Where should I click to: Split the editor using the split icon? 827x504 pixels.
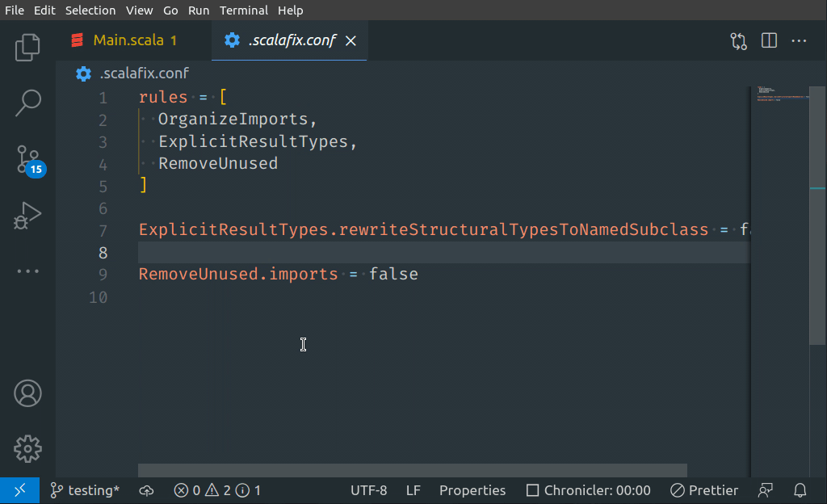pyautogui.click(x=768, y=40)
